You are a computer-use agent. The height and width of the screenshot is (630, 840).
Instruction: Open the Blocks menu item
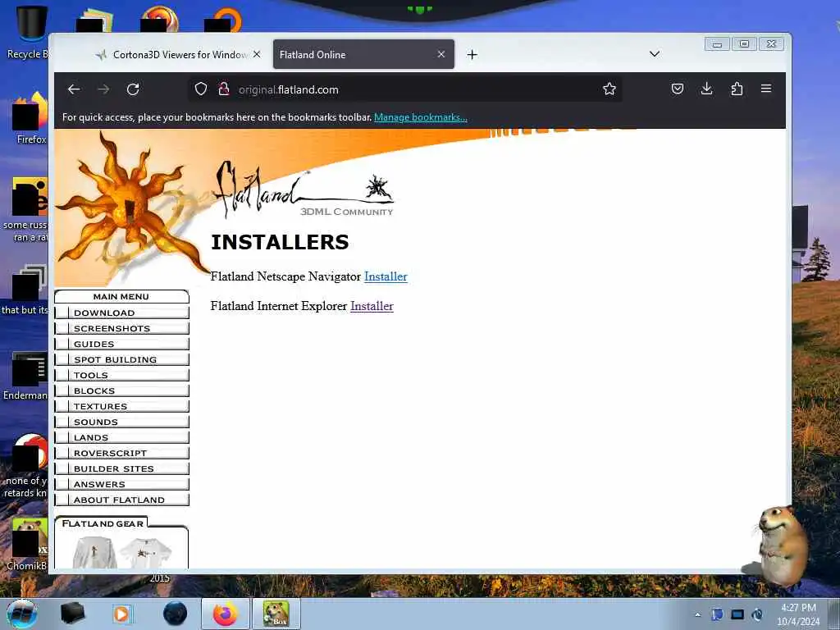[x=121, y=390]
